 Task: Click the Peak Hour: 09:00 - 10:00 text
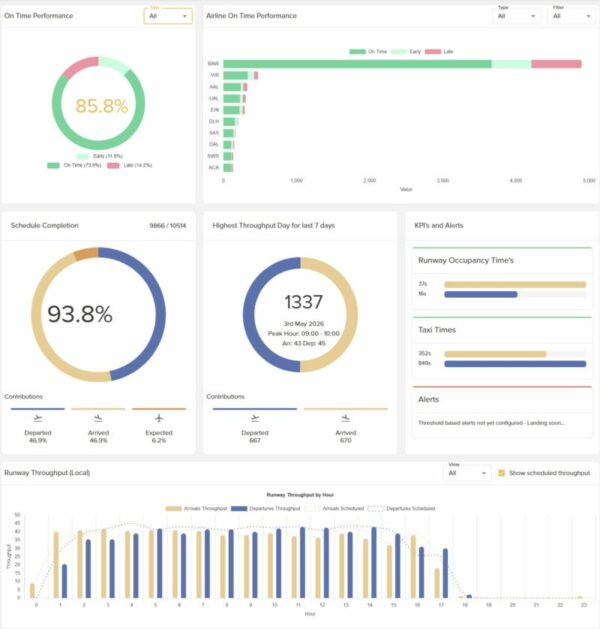tap(304, 333)
